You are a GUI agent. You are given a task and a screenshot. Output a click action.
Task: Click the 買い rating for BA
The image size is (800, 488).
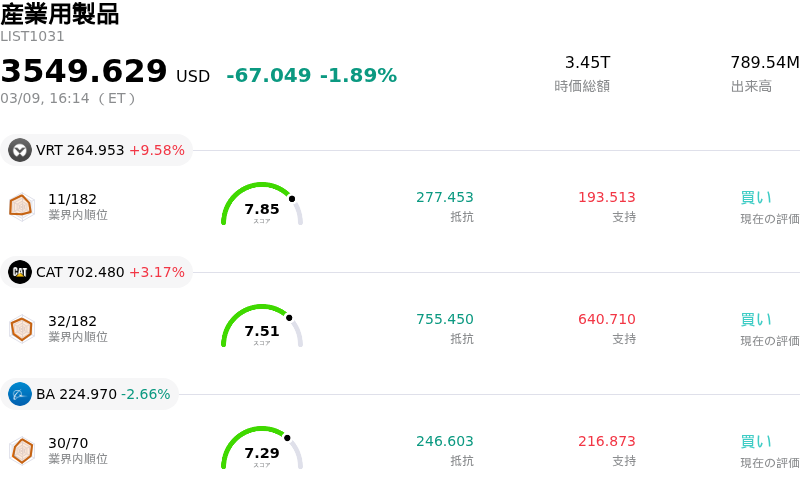click(x=756, y=441)
